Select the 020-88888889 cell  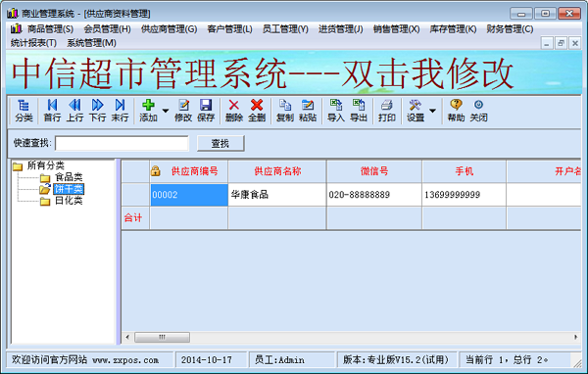pos(374,195)
